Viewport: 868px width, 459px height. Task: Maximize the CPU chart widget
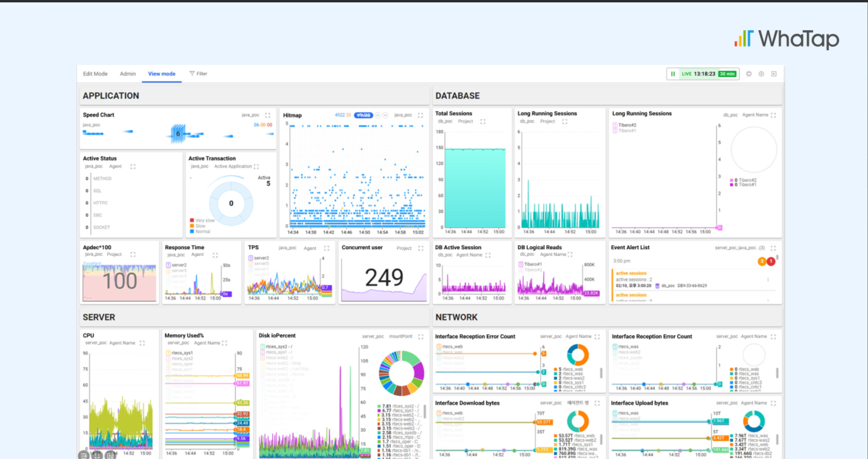142,343
